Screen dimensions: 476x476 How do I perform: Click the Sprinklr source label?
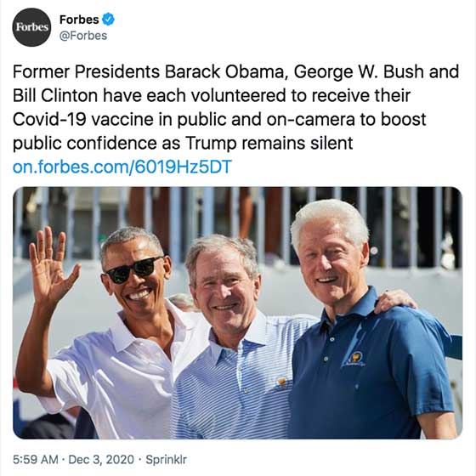(166, 459)
